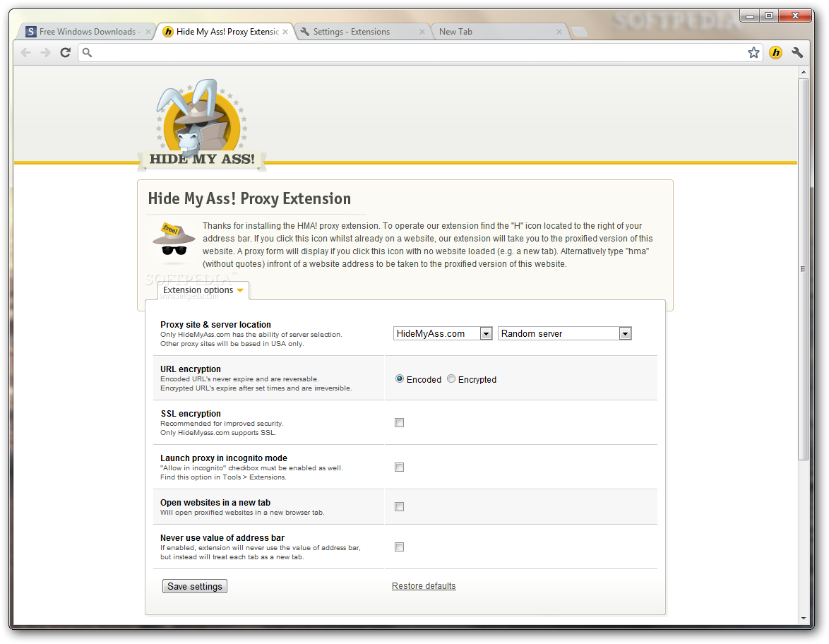Maximize the browser window
The image size is (829, 644).
[x=769, y=16]
